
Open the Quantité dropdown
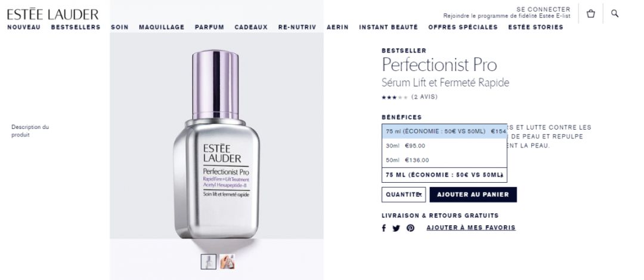coord(404,195)
